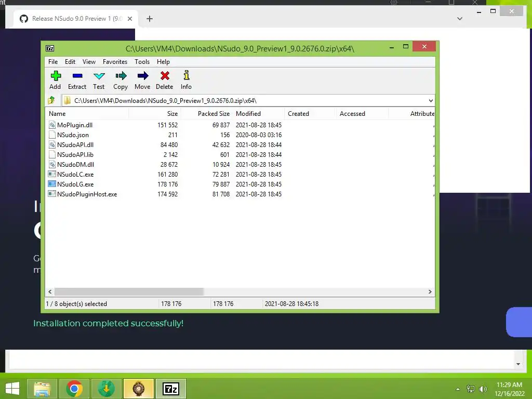This screenshot has height=399, width=532.
Task: Click NSudoLG.exe file icon
Action: tap(52, 184)
